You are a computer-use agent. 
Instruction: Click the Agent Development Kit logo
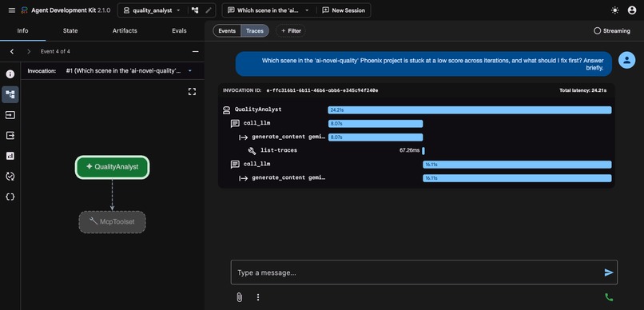tap(24, 10)
